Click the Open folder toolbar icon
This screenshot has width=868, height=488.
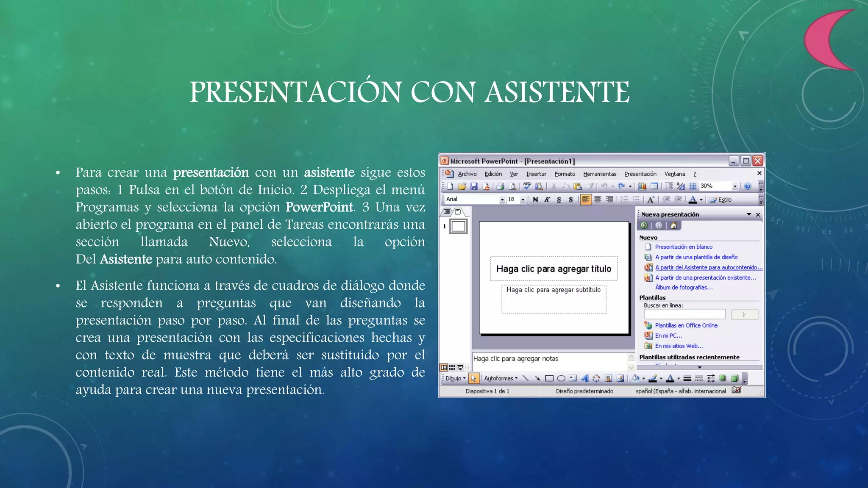(462, 186)
